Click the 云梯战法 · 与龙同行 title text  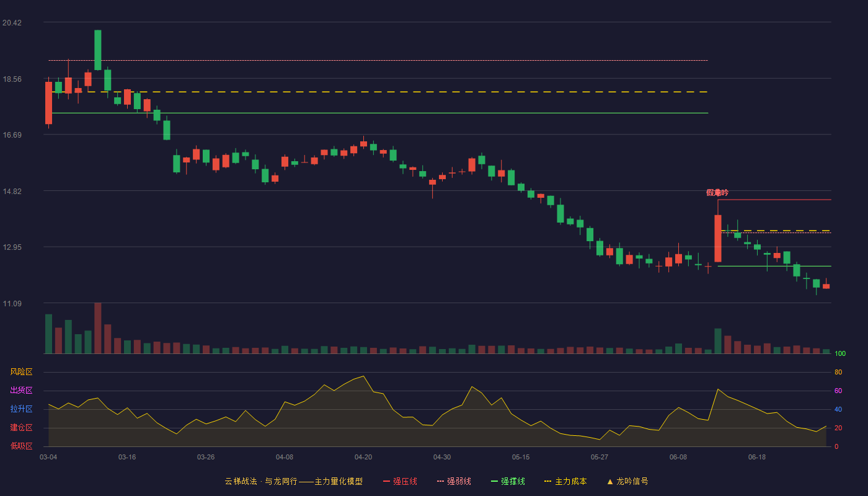point(261,481)
